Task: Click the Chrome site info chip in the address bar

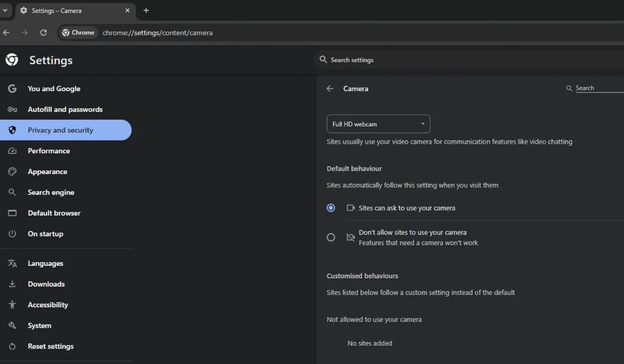Action: click(78, 33)
